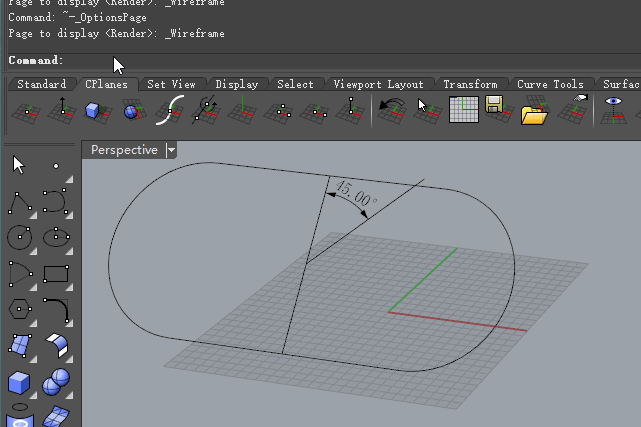Viewport: 641px width, 427px height.
Task: Select CPlane to view sphere icon
Action: click(134, 110)
